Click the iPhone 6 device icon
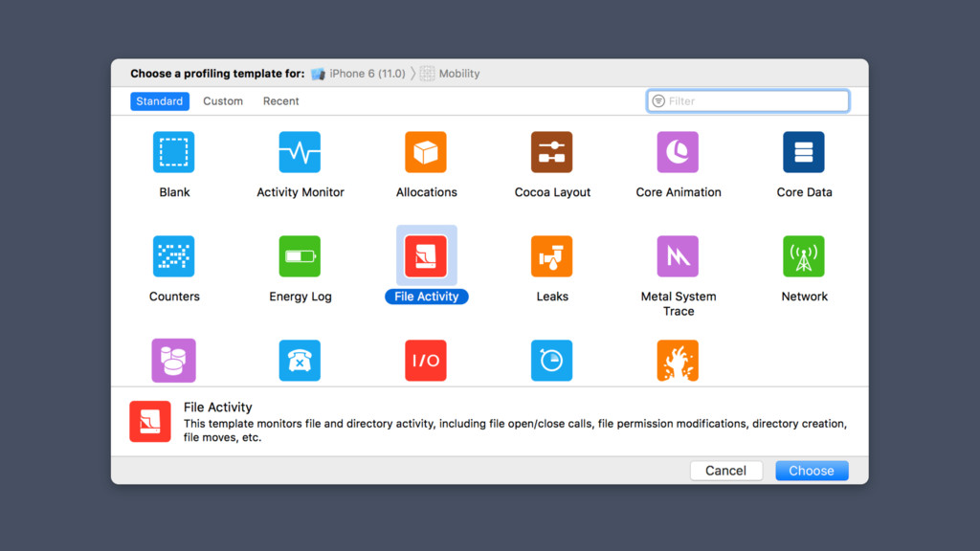This screenshot has height=551, width=980. 318,74
